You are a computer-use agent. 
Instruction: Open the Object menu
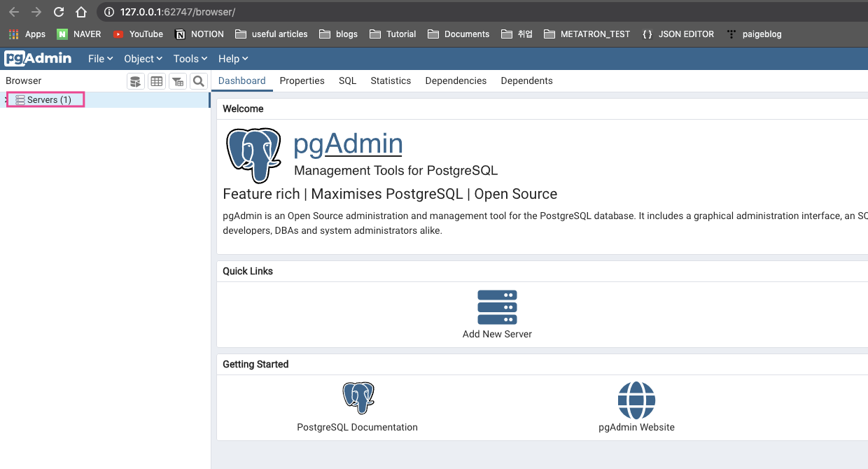pyautogui.click(x=143, y=59)
